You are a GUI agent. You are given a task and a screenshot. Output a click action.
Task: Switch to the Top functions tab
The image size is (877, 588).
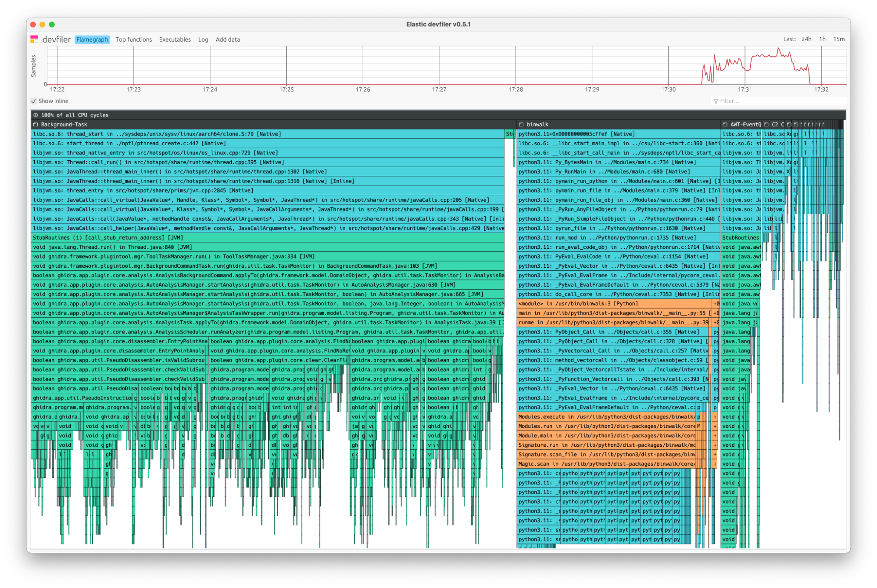click(134, 39)
